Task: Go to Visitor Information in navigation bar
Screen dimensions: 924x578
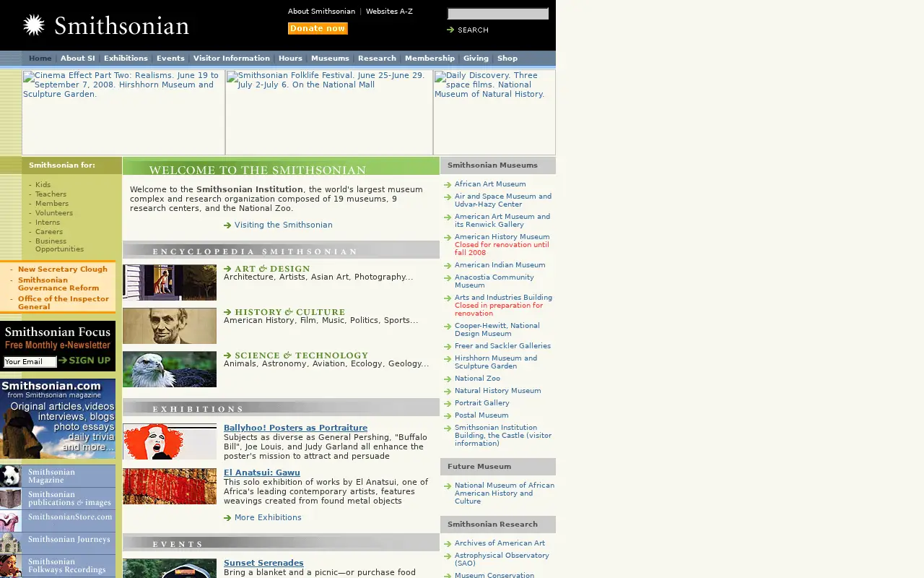Action: pos(231,59)
